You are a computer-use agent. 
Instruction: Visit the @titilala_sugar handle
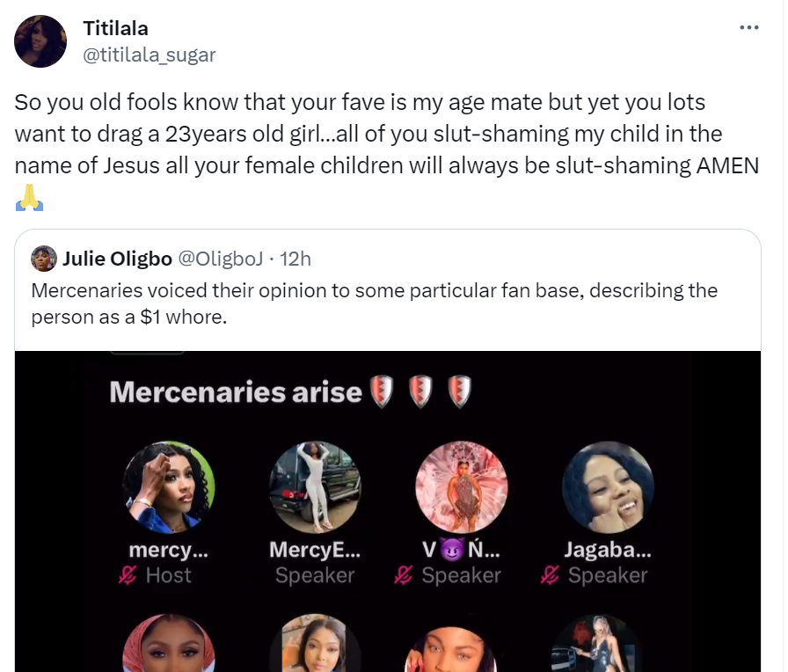[149, 55]
